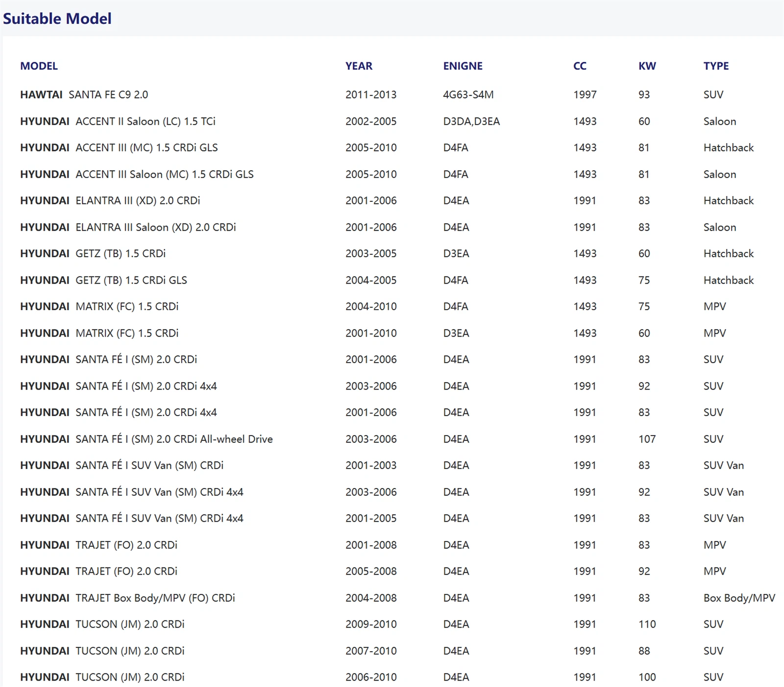The width and height of the screenshot is (784, 687).
Task: Click TUCSON (JM) row dated 2007-2010
Action: pyautogui.click(x=392, y=651)
